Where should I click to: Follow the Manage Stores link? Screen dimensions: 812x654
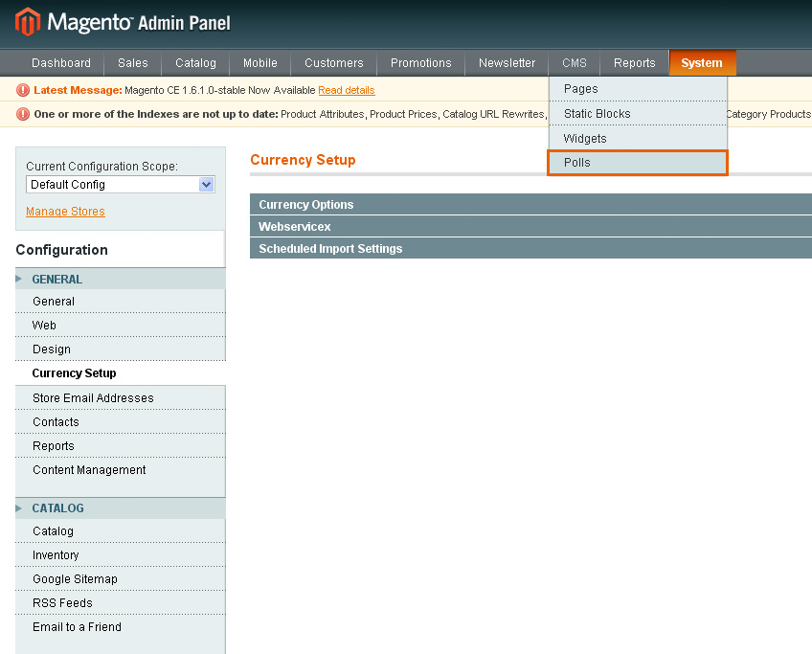coord(65,212)
